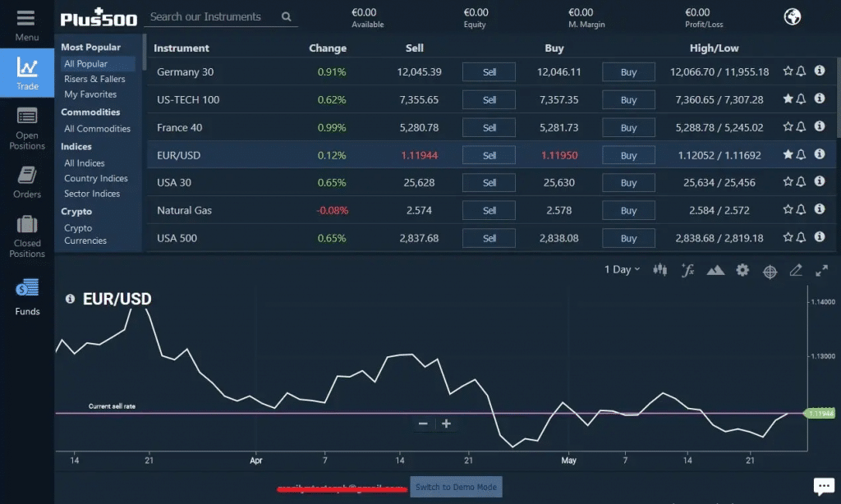841x504 pixels.
Task: Open the Funds section in sidebar
Action: (x=27, y=297)
